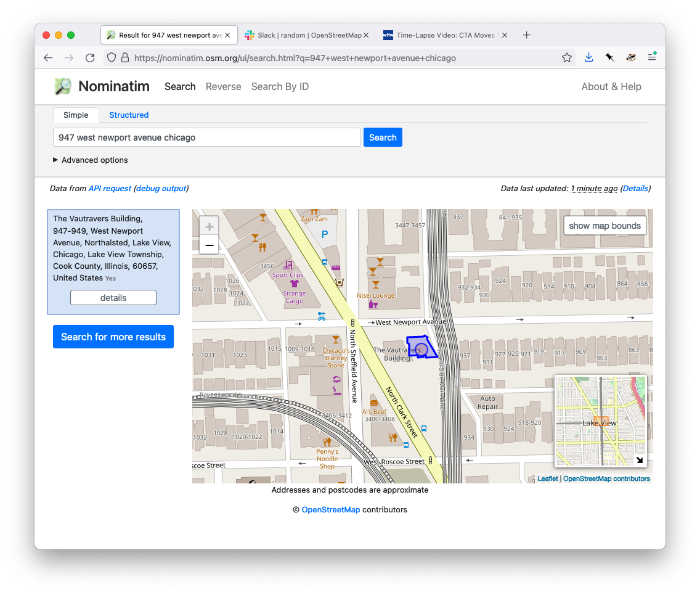Open the downloads panel
This screenshot has width=700, height=595.
(588, 57)
